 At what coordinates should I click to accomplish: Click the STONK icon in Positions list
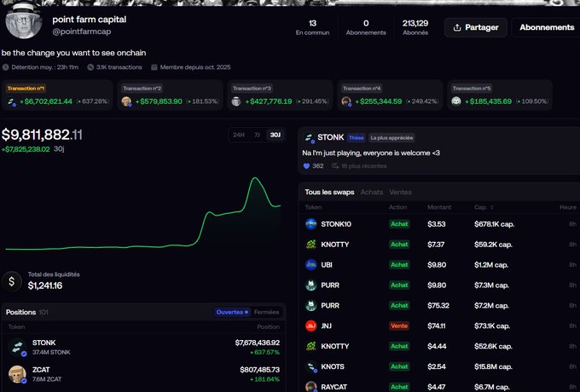pyautogui.click(x=17, y=348)
